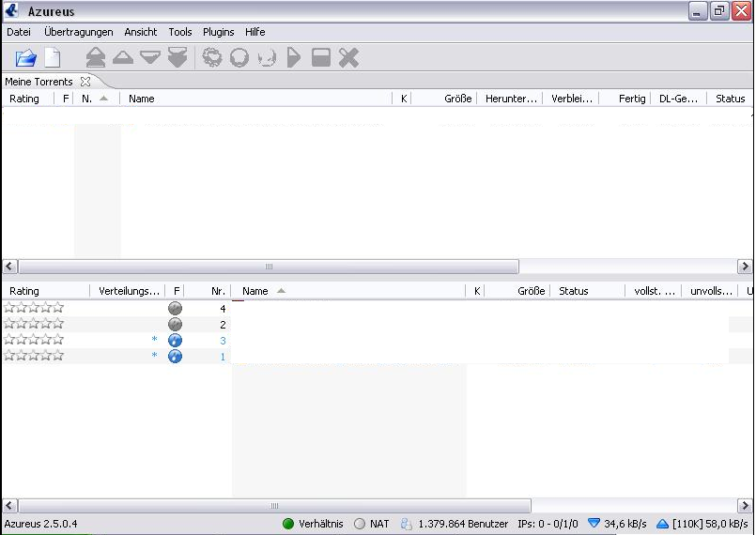Open the Plugins menu
Image resolution: width=756 pixels, height=535 pixels.
[219, 32]
